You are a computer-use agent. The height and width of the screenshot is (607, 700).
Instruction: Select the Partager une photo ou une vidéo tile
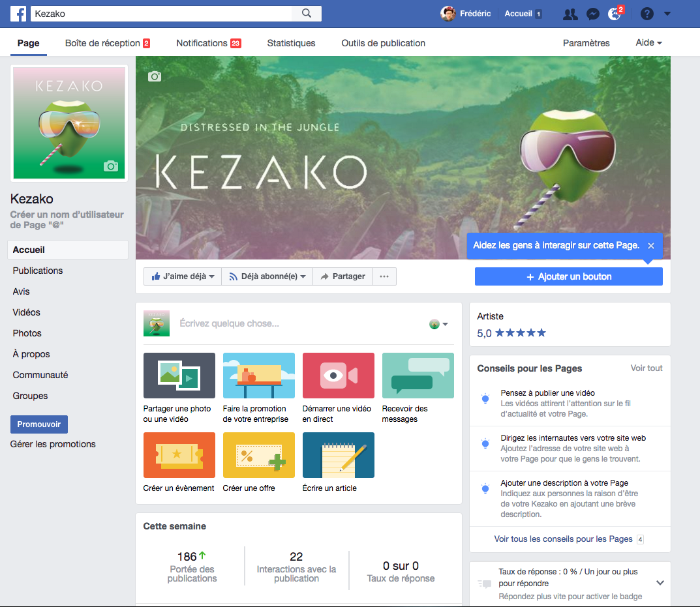(179, 376)
